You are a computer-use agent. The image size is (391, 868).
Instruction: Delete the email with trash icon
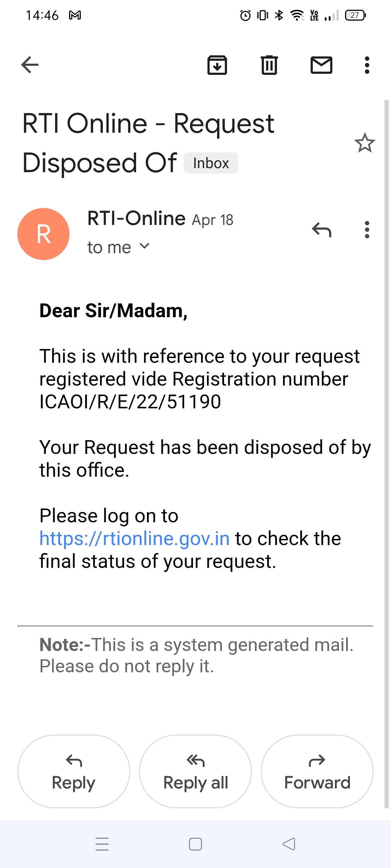[269, 65]
